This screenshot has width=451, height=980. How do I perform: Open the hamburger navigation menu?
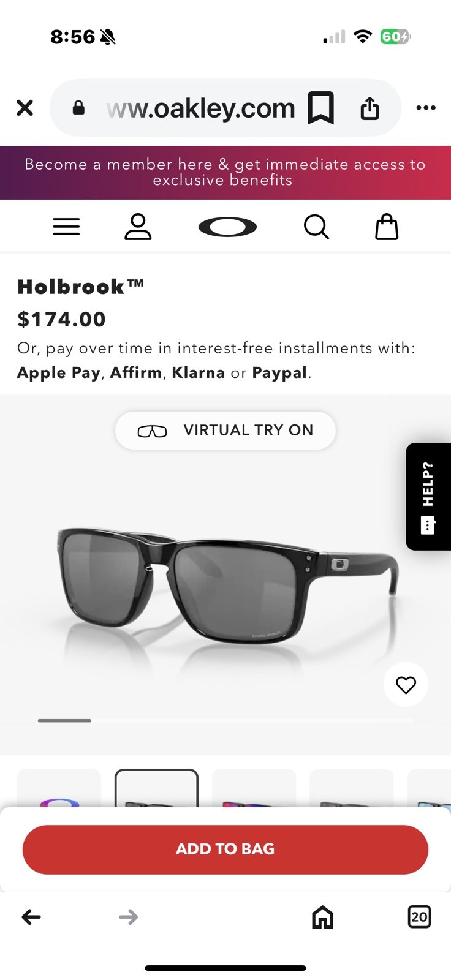[x=66, y=227]
